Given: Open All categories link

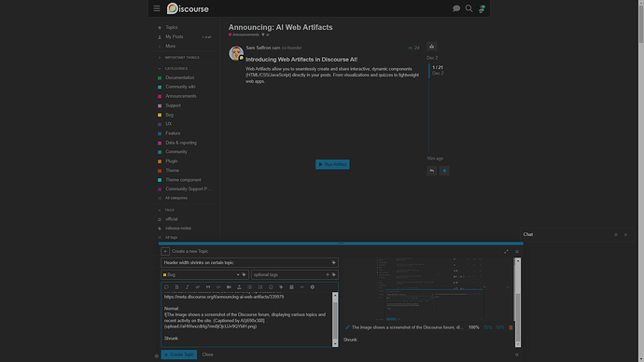Looking at the screenshot, I should (x=176, y=198).
